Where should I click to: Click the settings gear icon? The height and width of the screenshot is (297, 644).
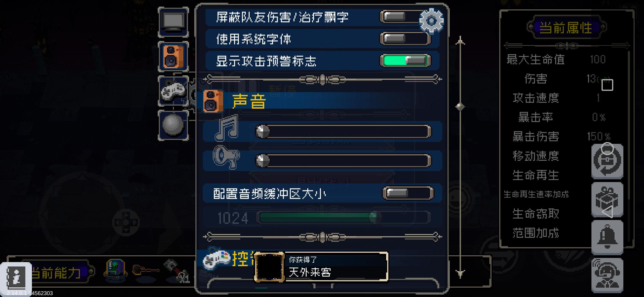431,21
